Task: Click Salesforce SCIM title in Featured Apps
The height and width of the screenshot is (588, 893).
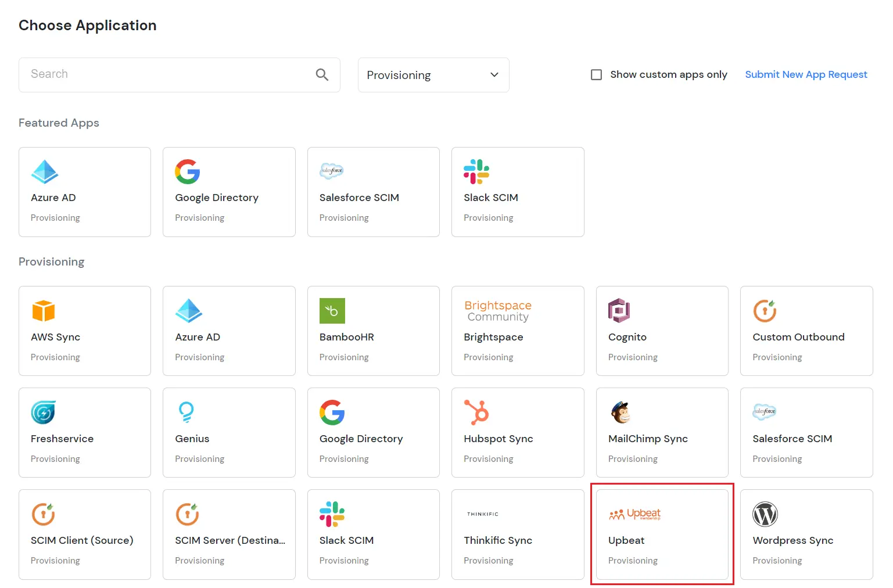Action: [359, 198]
